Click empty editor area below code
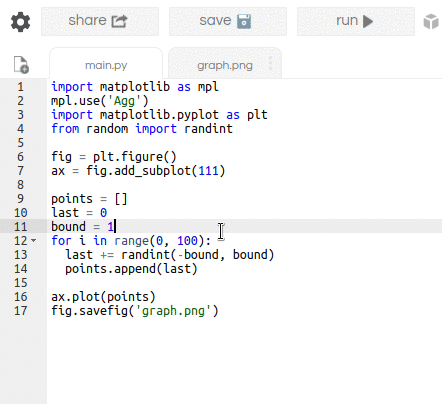Viewport: 442px width, 404px height. 244,360
